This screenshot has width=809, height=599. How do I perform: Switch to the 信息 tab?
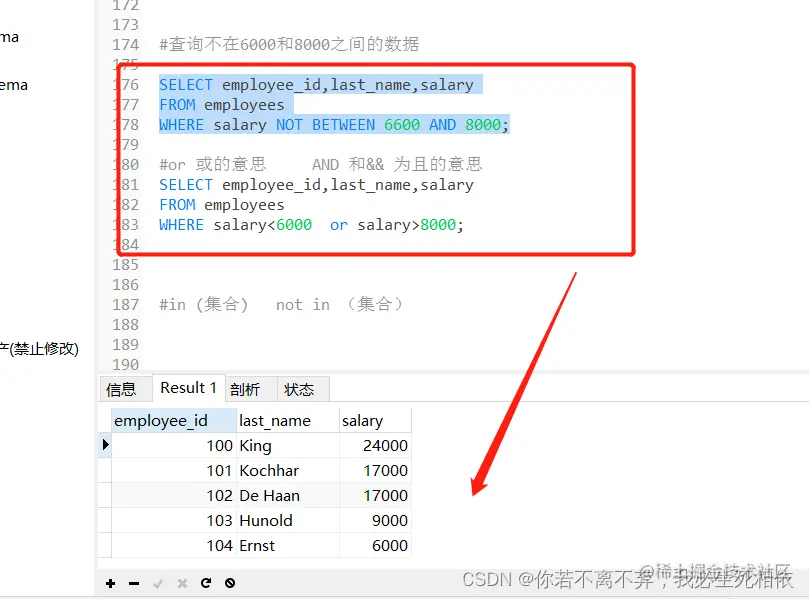pos(124,388)
